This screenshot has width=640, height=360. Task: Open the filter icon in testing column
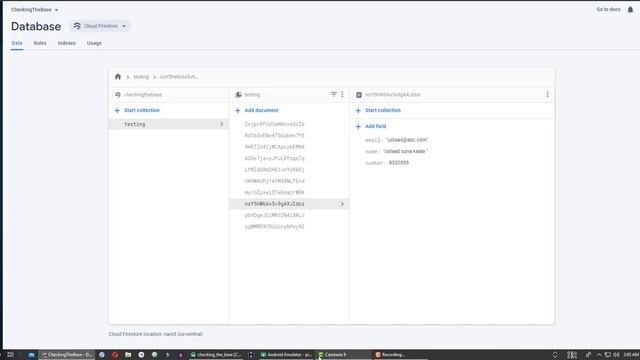[x=333, y=94]
